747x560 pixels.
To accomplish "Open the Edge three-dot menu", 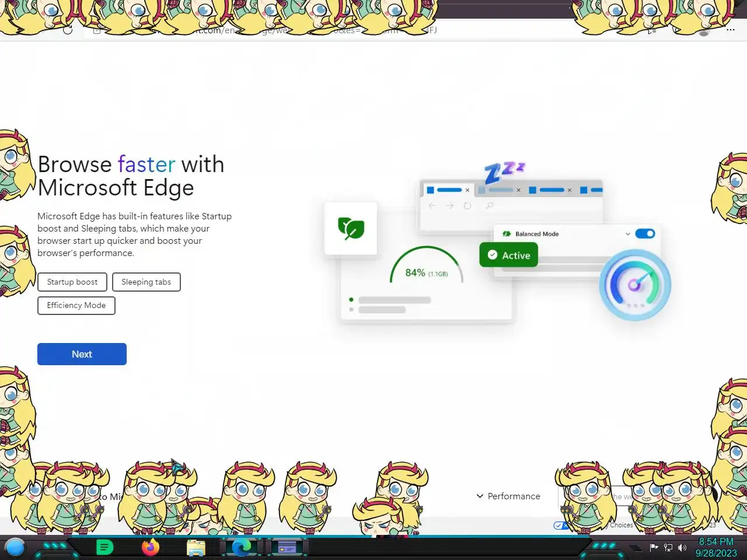I will click(730, 30).
